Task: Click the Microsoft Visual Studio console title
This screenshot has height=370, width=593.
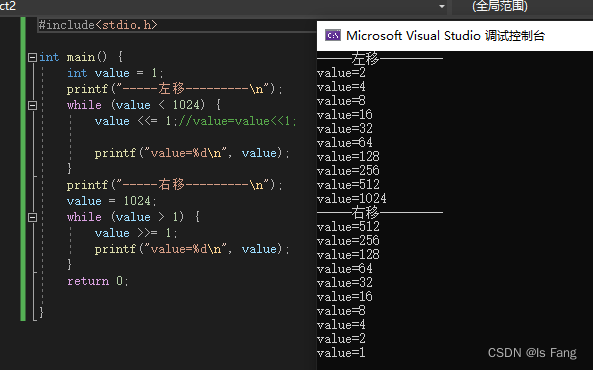Action: click(x=446, y=36)
